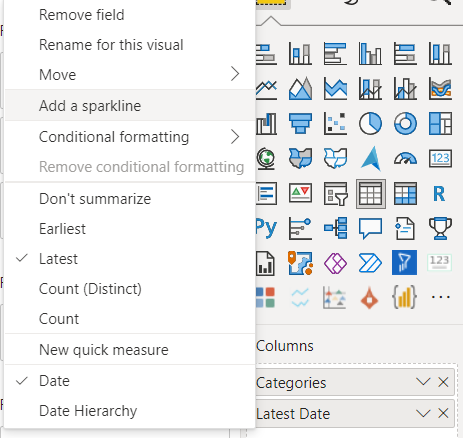Select the KPI visual

300,193
